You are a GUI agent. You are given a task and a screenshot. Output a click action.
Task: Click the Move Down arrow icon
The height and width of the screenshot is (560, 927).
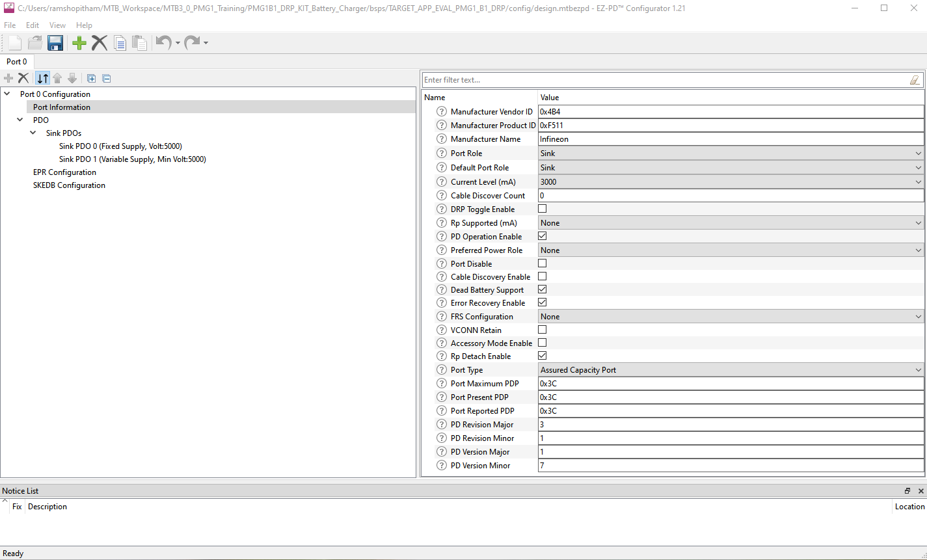click(x=72, y=78)
